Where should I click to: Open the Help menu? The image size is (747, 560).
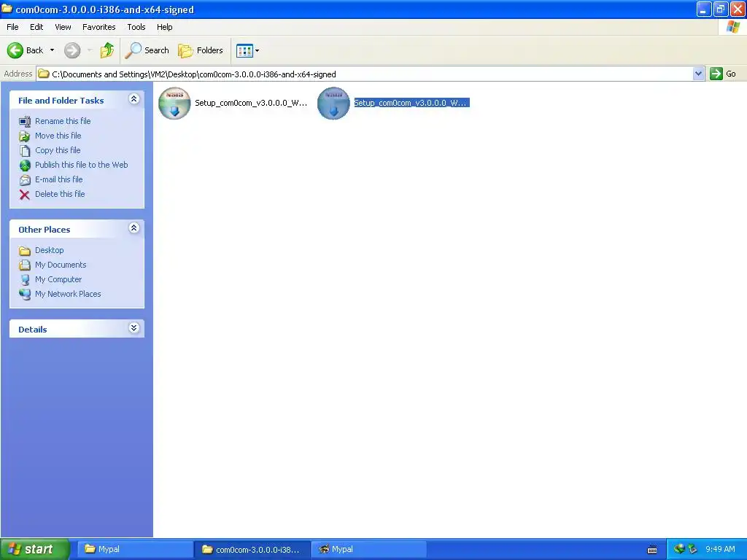(164, 27)
